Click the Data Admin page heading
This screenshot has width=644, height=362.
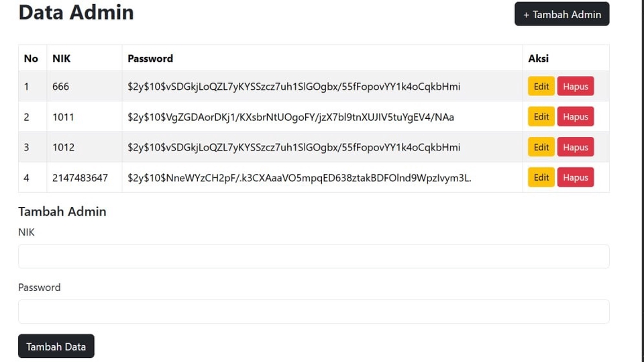76,12
